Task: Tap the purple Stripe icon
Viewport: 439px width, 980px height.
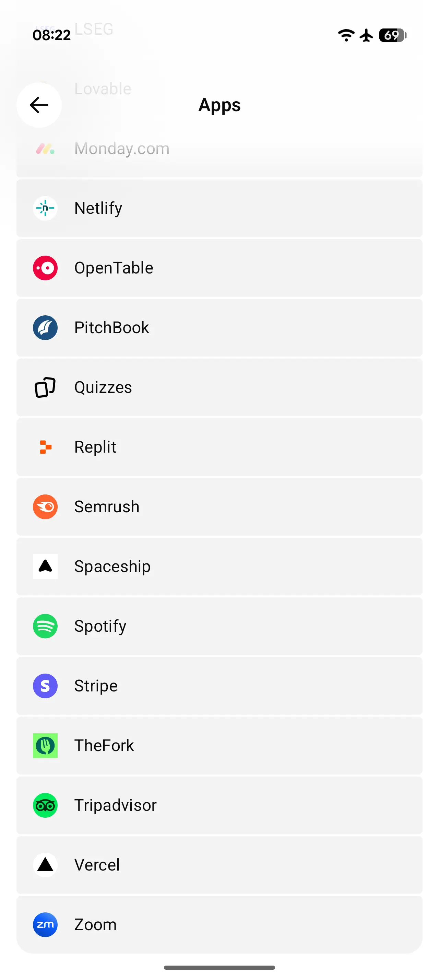Action: pos(45,686)
